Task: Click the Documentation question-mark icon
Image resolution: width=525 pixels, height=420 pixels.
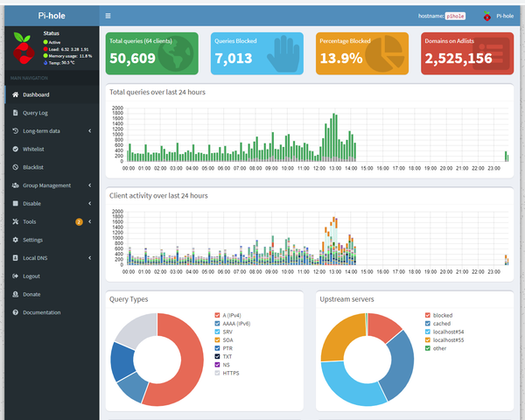Action: point(16,312)
